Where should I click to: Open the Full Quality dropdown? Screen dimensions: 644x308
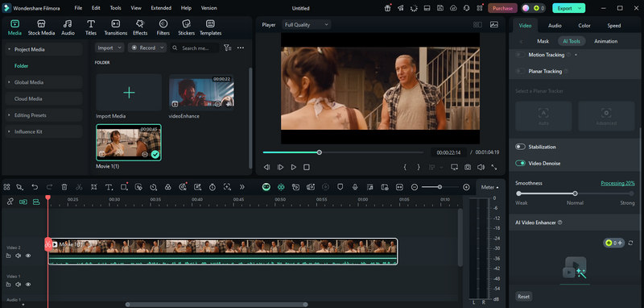[x=307, y=25]
